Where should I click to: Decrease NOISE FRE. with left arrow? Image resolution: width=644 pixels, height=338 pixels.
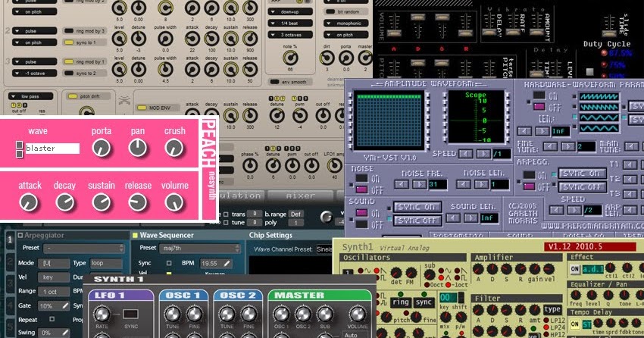pos(401,184)
